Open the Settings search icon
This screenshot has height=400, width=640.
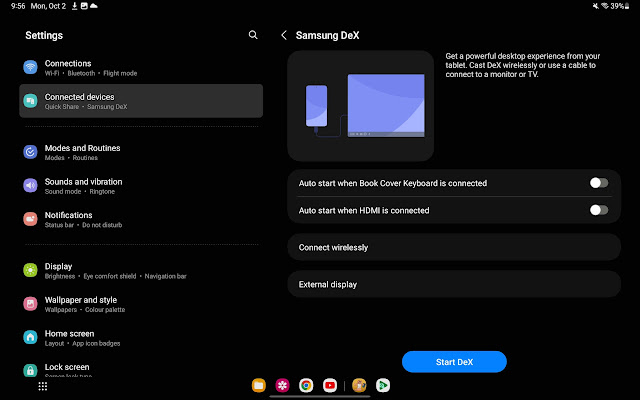(x=253, y=35)
